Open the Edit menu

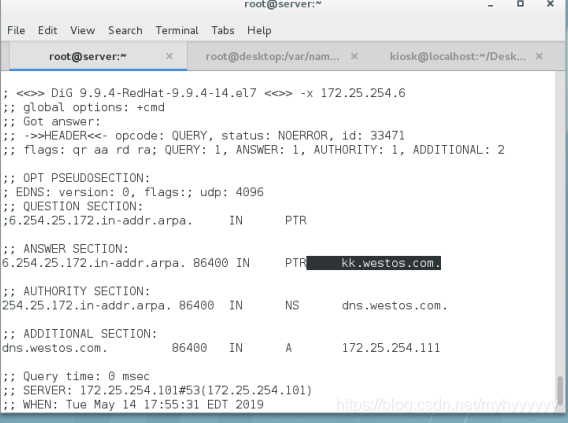tap(47, 30)
